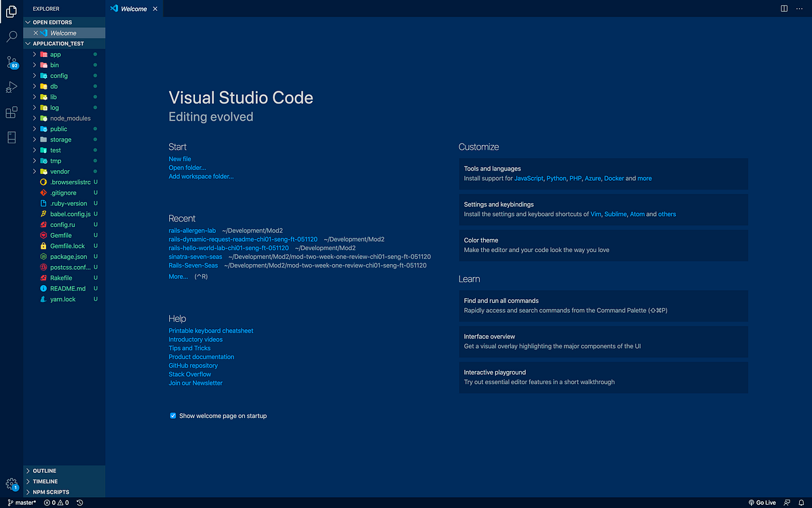Click Open folder link
The height and width of the screenshot is (508, 812).
tap(187, 168)
